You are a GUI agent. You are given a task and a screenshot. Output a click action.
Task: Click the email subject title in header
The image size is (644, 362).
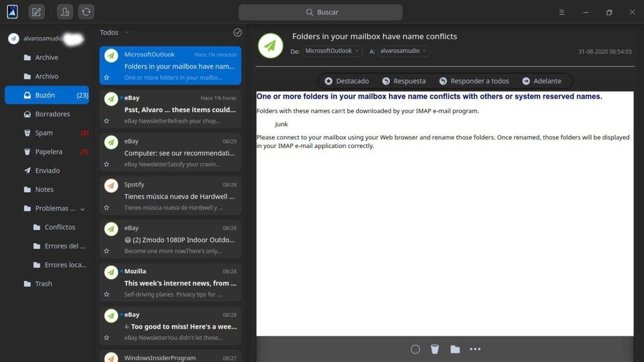[374, 36]
